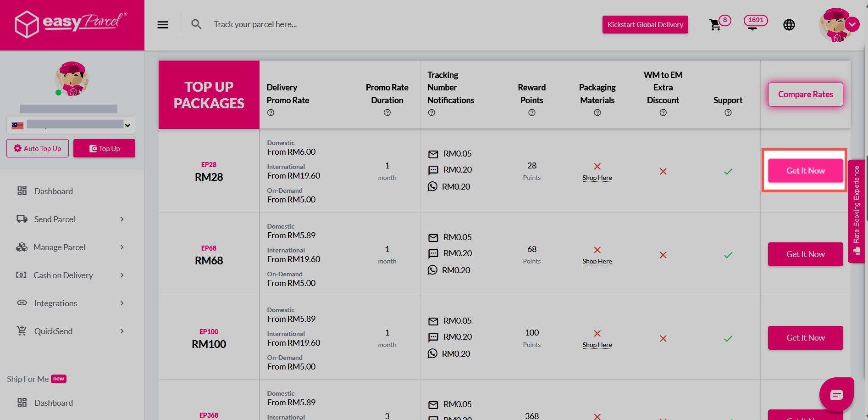Click Shop Here link in RM68 row

coord(597,262)
